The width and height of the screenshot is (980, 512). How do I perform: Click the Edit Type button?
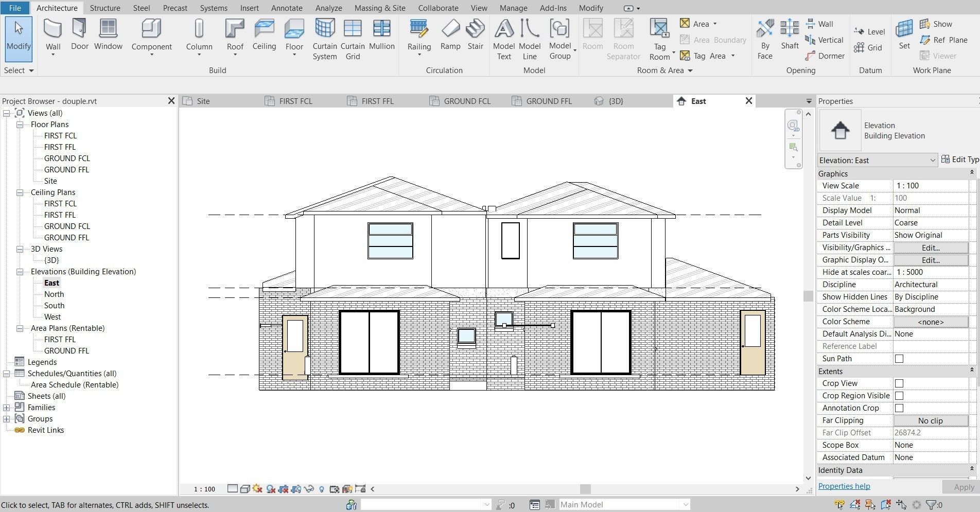(960, 160)
